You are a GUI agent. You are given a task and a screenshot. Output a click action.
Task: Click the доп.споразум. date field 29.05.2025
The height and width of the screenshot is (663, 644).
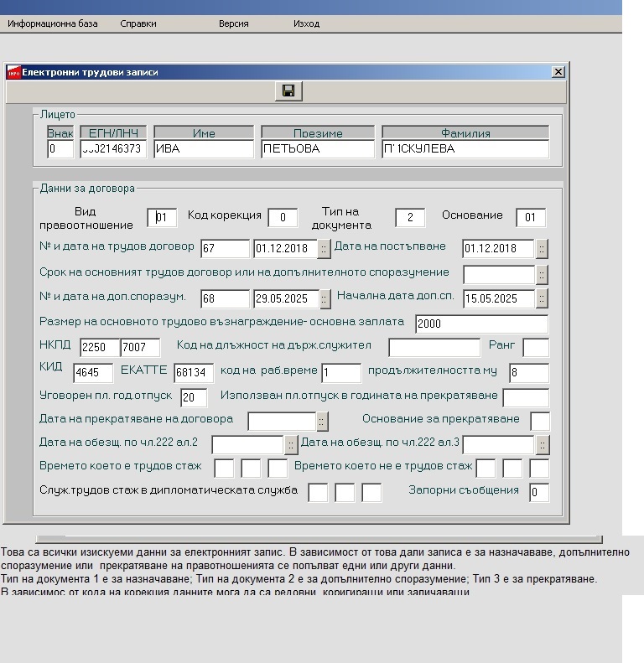(x=287, y=299)
